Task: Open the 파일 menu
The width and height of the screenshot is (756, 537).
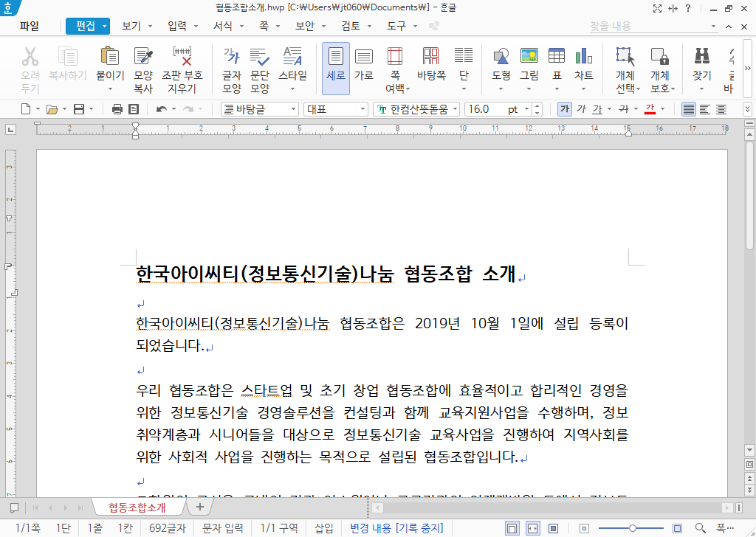Action: [x=30, y=26]
